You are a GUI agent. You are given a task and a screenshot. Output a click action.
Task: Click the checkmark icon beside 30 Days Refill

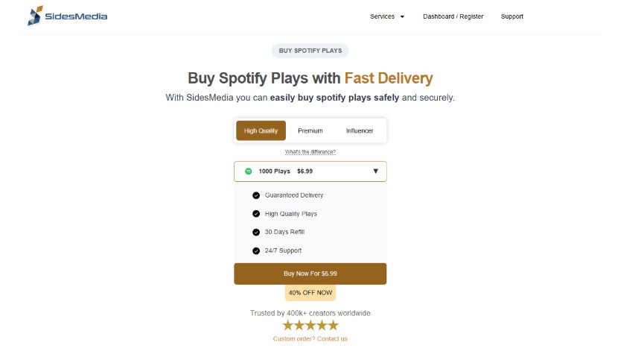click(x=256, y=233)
